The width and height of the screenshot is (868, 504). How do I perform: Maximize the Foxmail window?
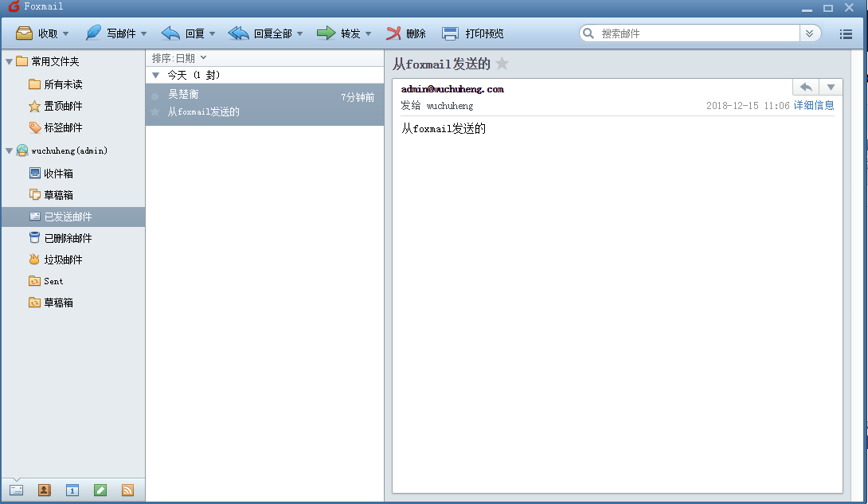pyautogui.click(x=828, y=8)
